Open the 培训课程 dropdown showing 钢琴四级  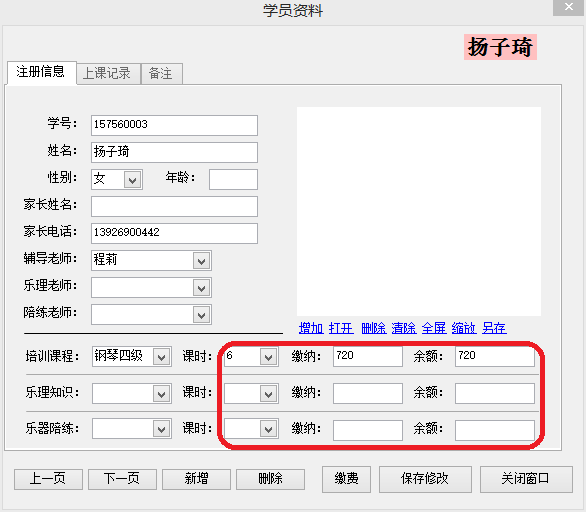[x=161, y=357]
